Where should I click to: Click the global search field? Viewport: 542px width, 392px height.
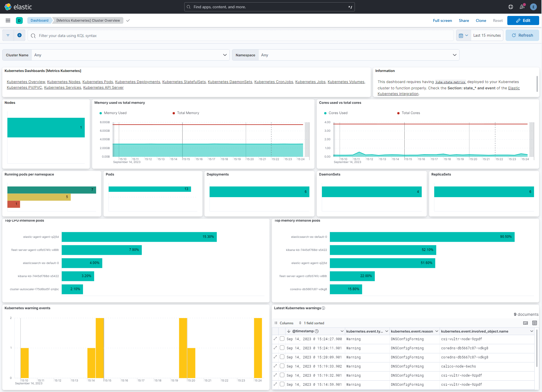click(x=269, y=7)
